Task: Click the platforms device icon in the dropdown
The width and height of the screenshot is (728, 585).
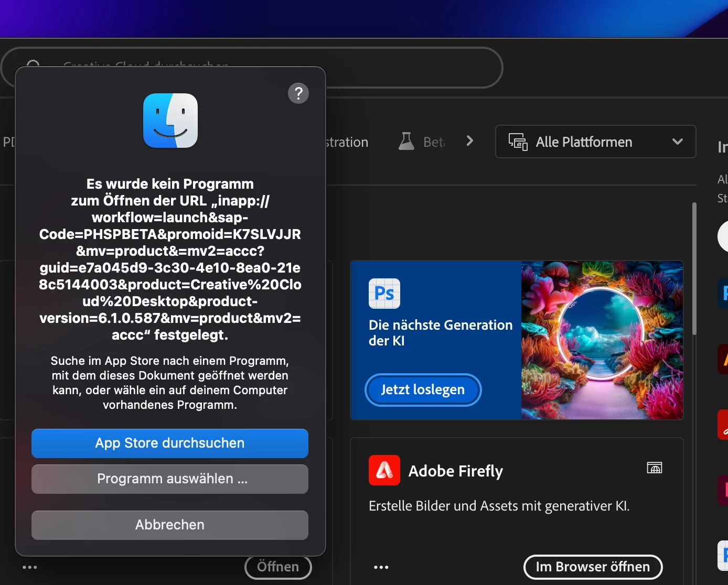Action: tap(518, 142)
